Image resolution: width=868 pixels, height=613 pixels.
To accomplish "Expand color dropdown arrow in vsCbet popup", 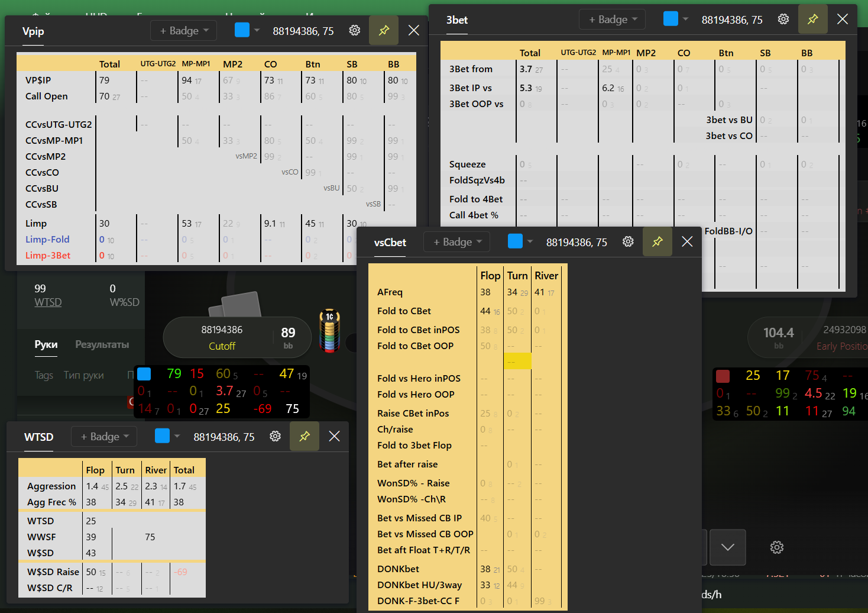I will tap(530, 241).
